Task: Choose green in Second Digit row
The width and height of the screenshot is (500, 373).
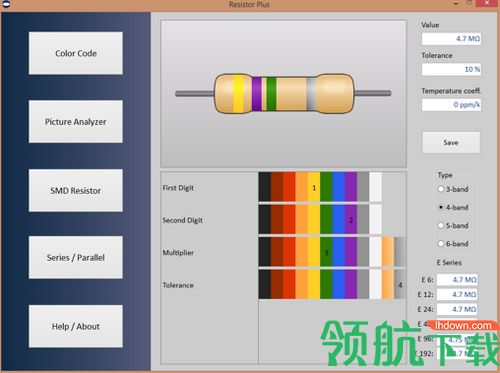Action: [x=326, y=219]
